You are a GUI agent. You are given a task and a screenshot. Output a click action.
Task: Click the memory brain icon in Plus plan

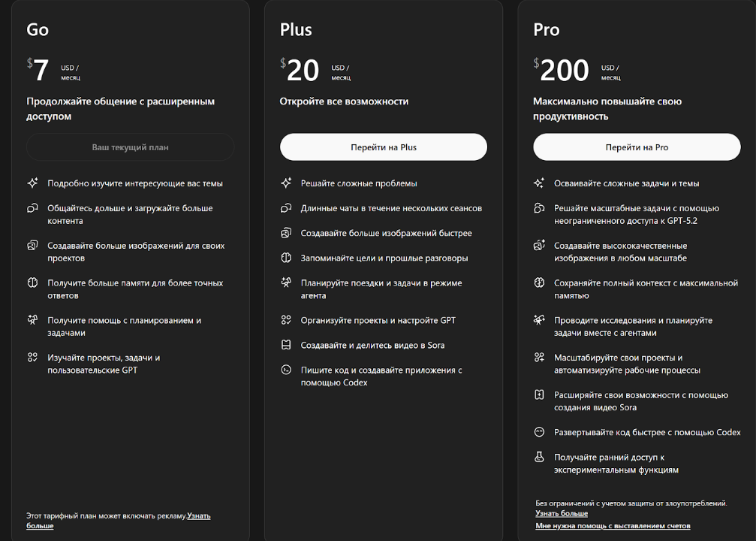tap(286, 258)
